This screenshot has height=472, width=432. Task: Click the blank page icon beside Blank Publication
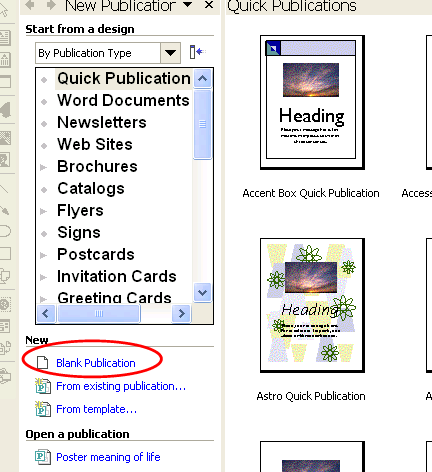click(42, 363)
